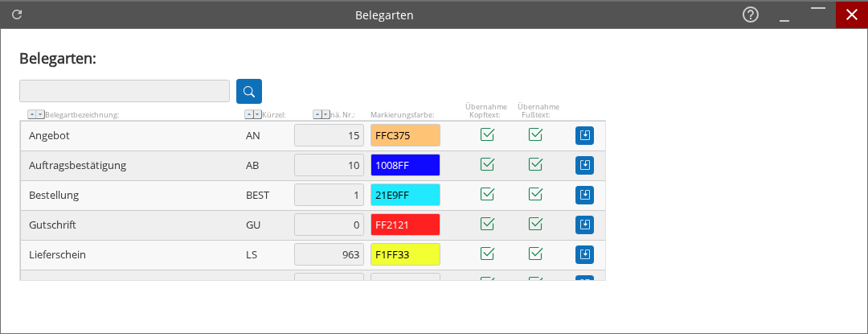
Task: Toggle Übernahme Kopftext checkbox for Angebot
Action: (x=487, y=134)
